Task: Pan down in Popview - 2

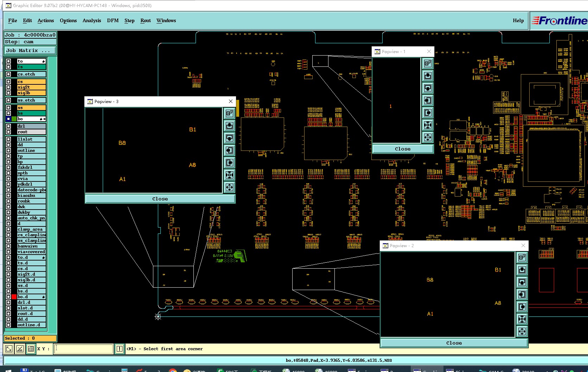Action: pyautogui.click(x=522, y=282)
